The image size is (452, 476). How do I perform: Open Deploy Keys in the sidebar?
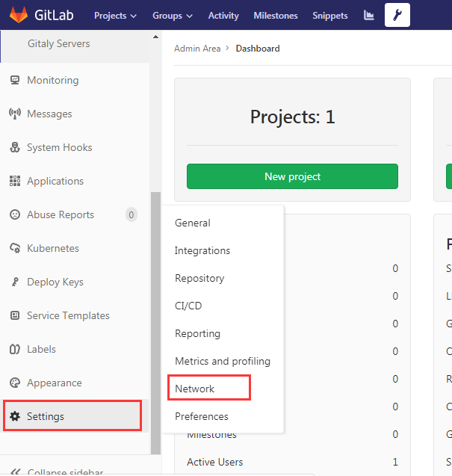pyautogui.click(x=55, y=282)
